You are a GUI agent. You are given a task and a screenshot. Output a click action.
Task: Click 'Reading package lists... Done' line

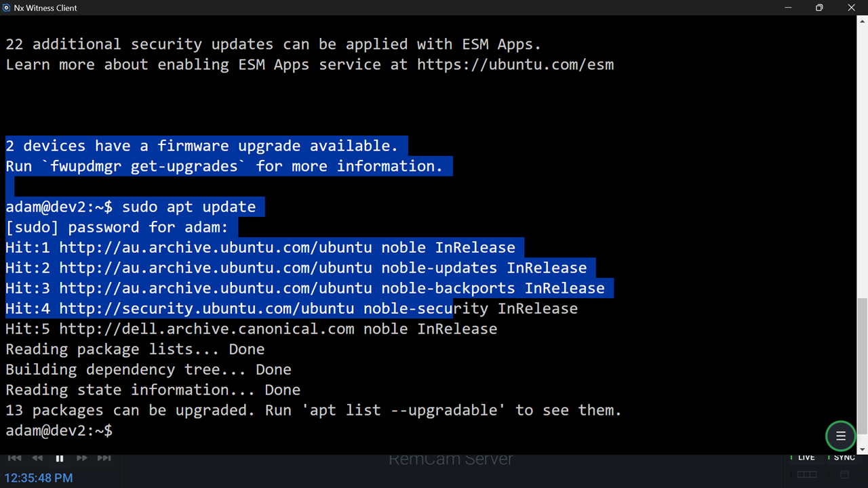tap(135, 350)
